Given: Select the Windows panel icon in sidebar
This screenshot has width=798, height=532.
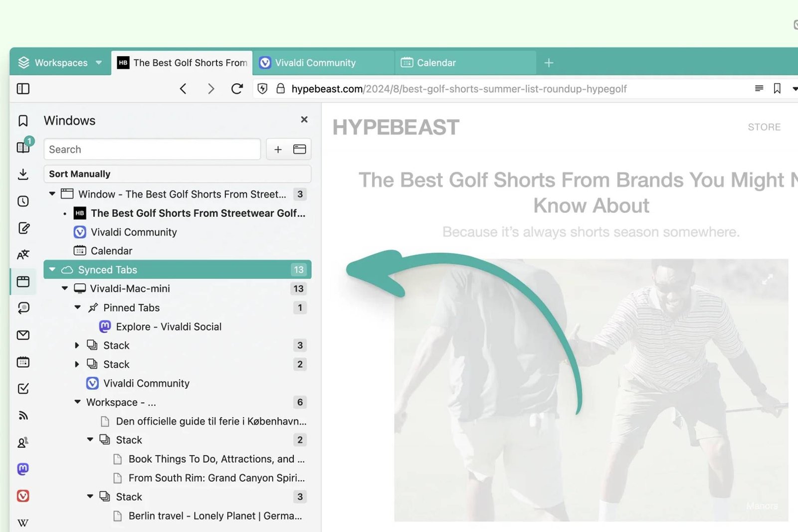Looking at the screenshot, I should click(23, 282).
